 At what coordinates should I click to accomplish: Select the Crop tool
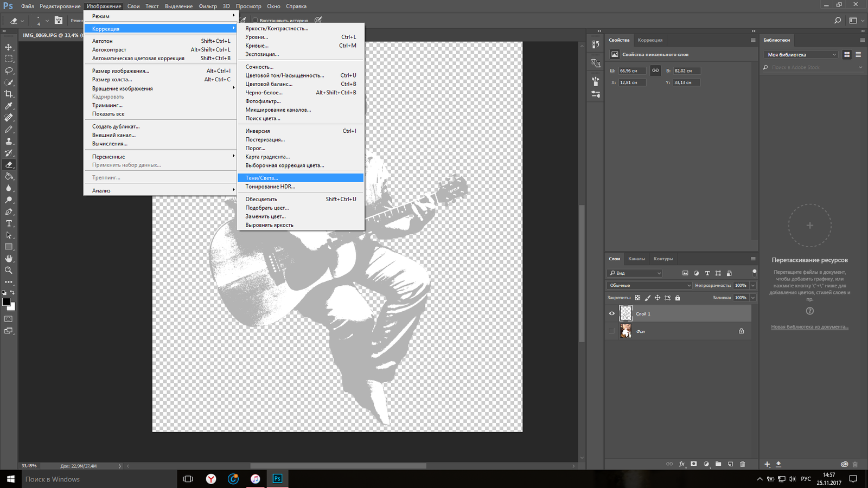[9, 94]
